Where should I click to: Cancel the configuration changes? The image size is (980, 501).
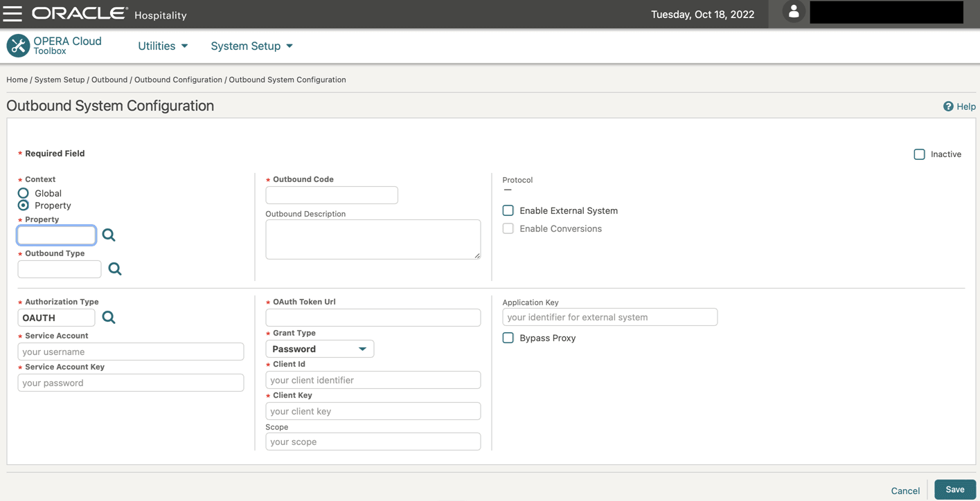905,490
